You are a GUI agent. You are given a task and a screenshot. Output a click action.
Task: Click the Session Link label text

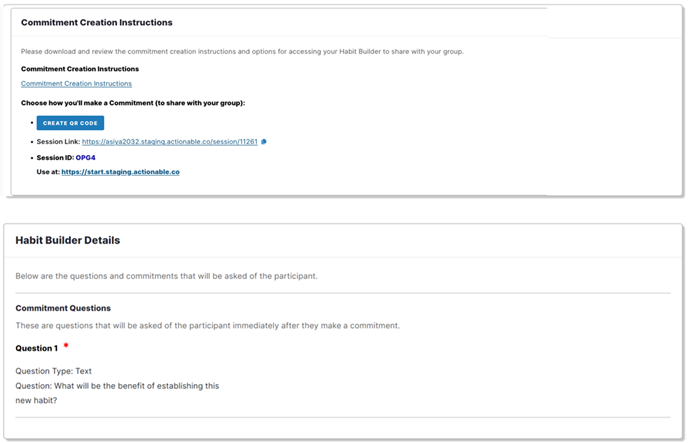coord(58,142)
